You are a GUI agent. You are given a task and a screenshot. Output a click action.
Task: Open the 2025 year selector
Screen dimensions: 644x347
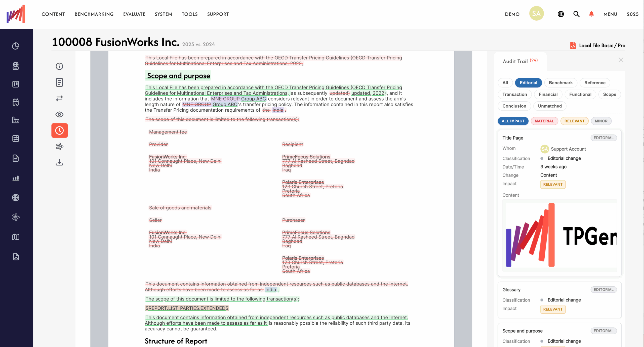633,14
